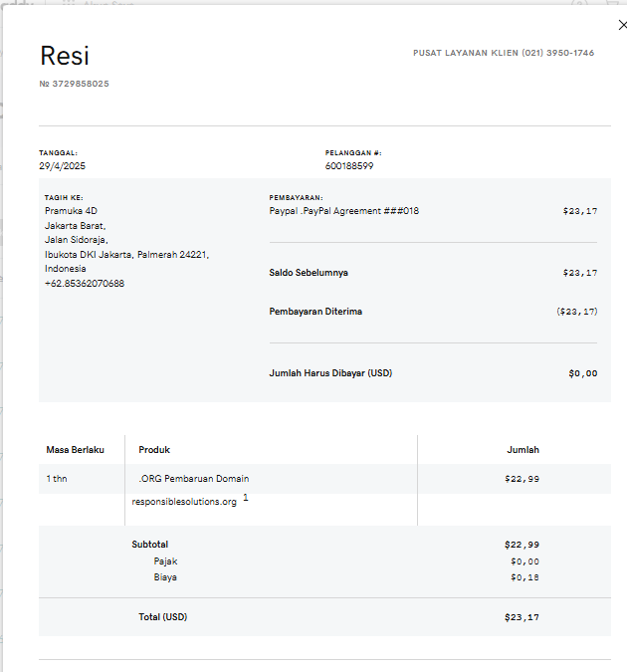
Task: Click the Masa Berlaku column header
Action: [x=75, y=450]
